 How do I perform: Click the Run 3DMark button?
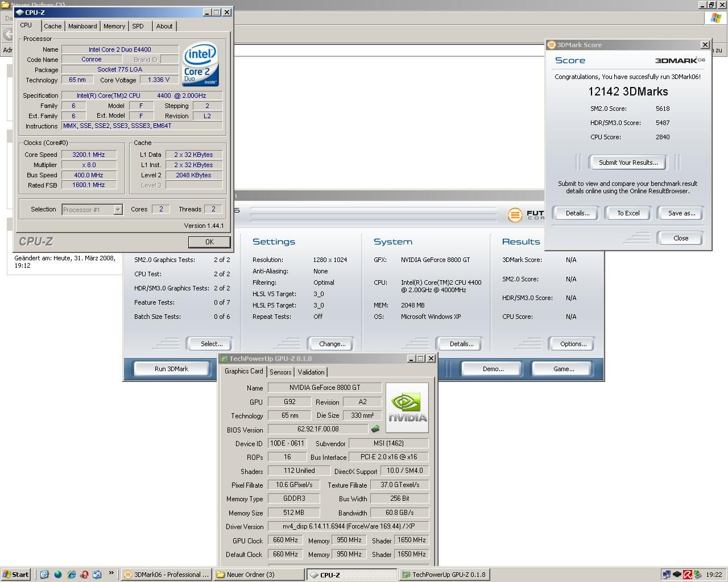point(171,369)
